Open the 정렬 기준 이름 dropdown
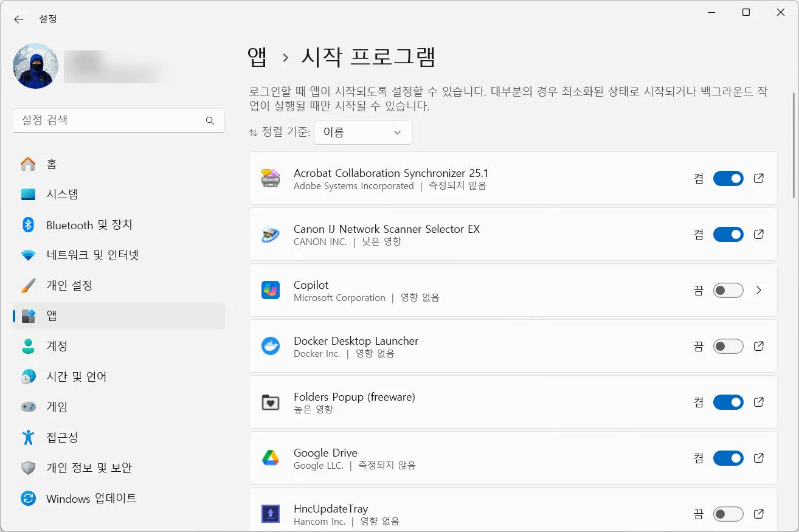The width and height of the screenshot is (799, 532). [x=363, y=133]
